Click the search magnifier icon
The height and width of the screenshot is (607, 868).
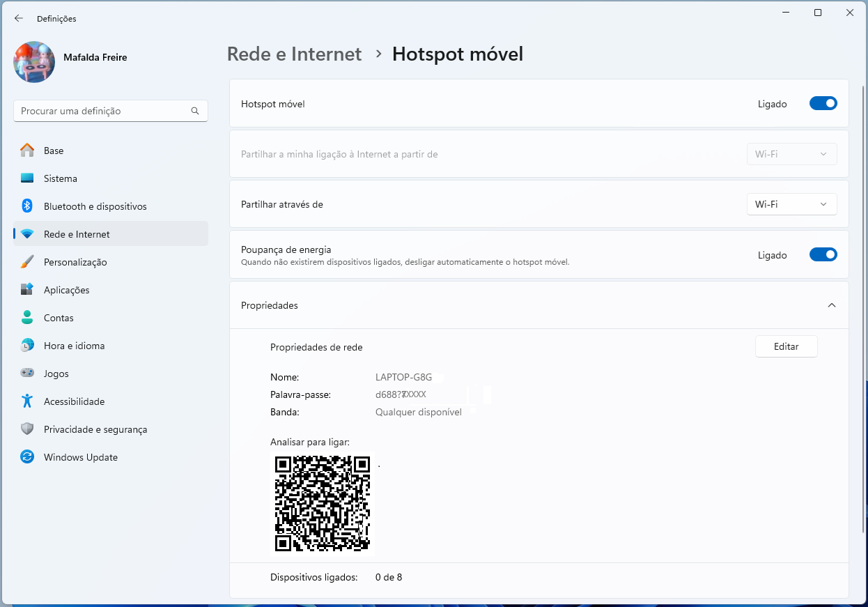(195, 111)
